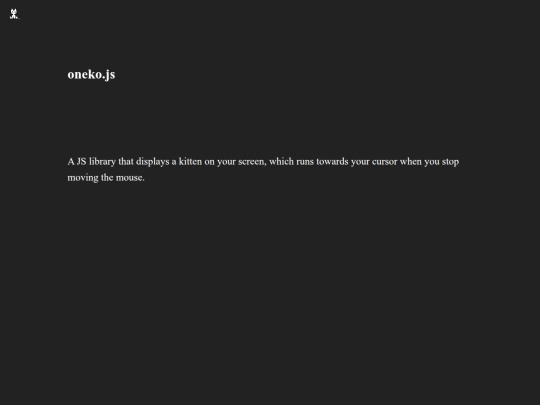Click the word "you" before "stop"
This screenshot has height=405, width=540.
(x=432, y=162)
